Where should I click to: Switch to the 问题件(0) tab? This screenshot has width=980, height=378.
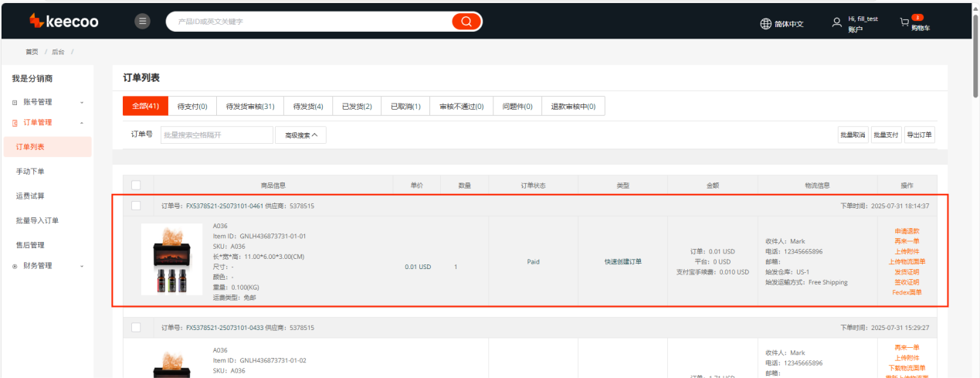pos(517,107)
